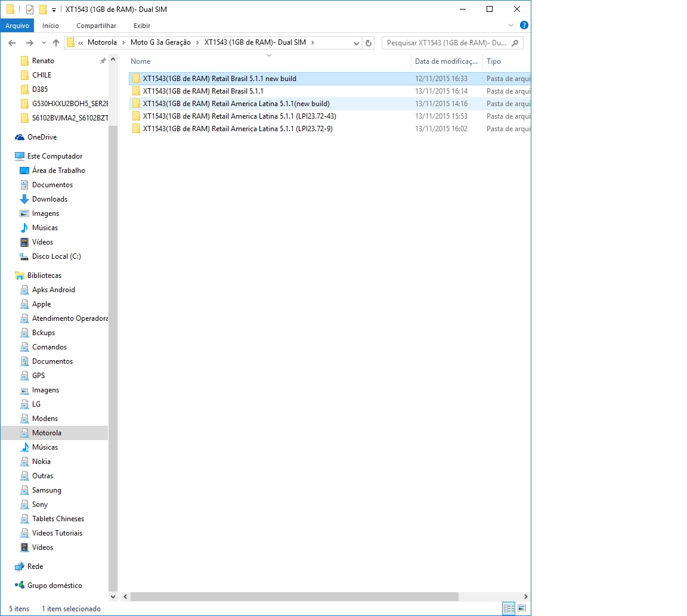687x616 pixels.
Task: Open recent locations dropdown arrow
Action: 44,43
